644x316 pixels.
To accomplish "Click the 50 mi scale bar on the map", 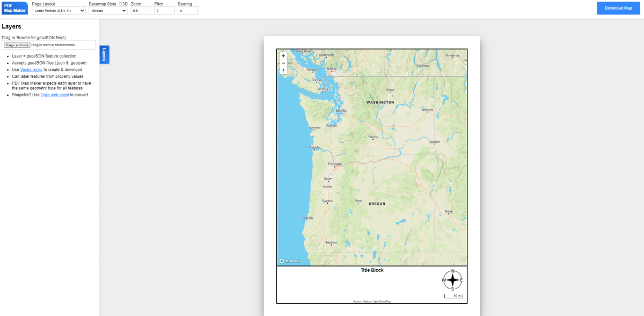I will pos(455,295).
